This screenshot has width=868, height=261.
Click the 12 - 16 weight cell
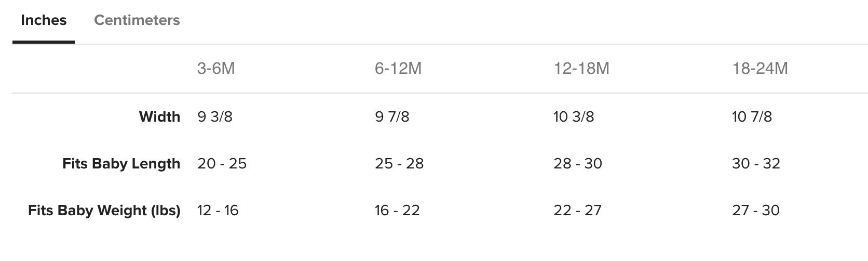tap(218, 211)
